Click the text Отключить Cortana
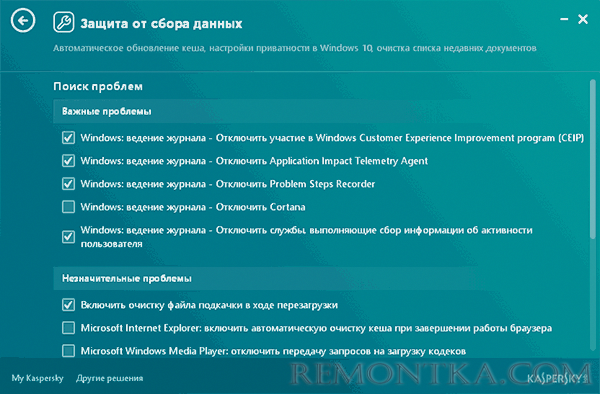Viewport: 600px width, 394px height. tap(261, 207)
